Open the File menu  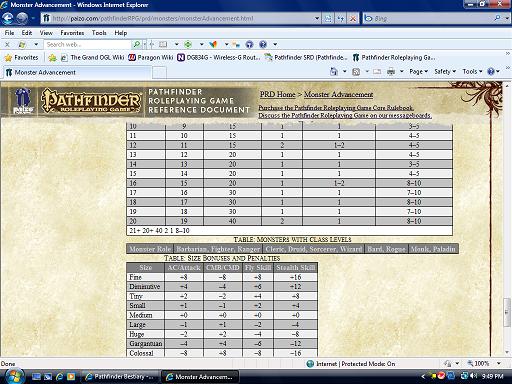[x=9, y=33]
